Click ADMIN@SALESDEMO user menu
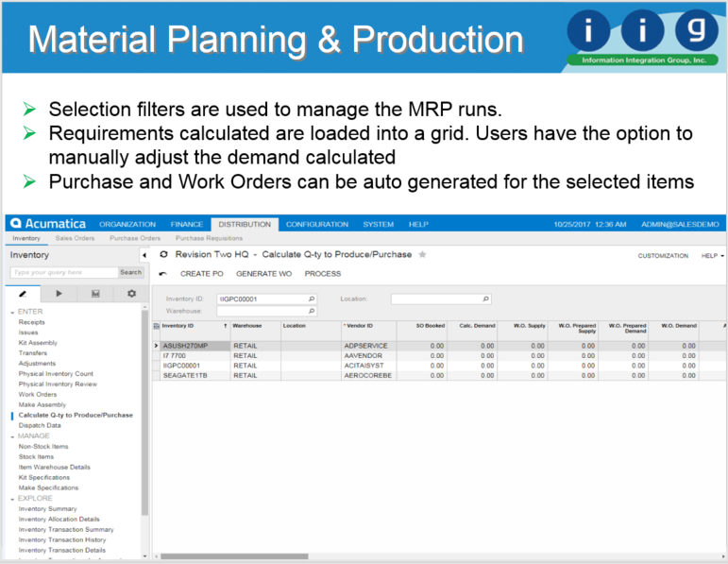The height and width of the screenshot is (564, 728). pos(680,225)
